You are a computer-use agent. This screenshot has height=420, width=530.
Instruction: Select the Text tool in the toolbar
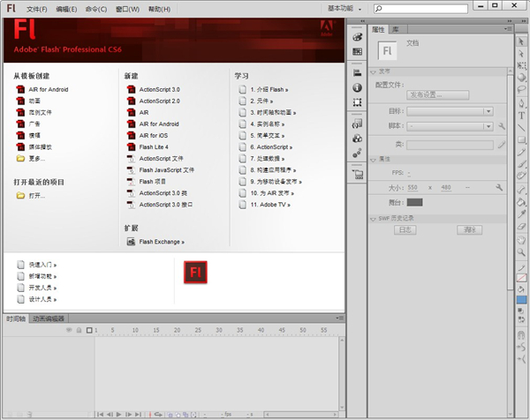pos(522,115)
